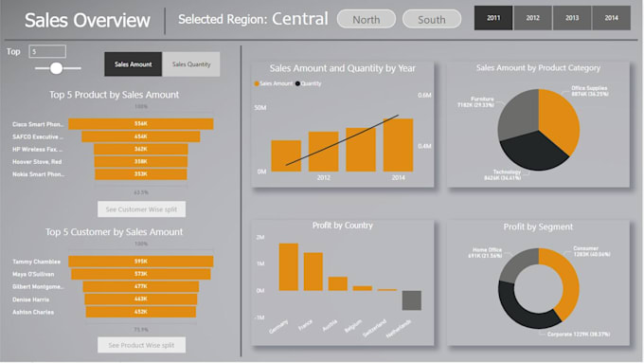Click the Profit by Country chart title
The width and height of the screenshot is (644, 363).
(x=343, y=226)
